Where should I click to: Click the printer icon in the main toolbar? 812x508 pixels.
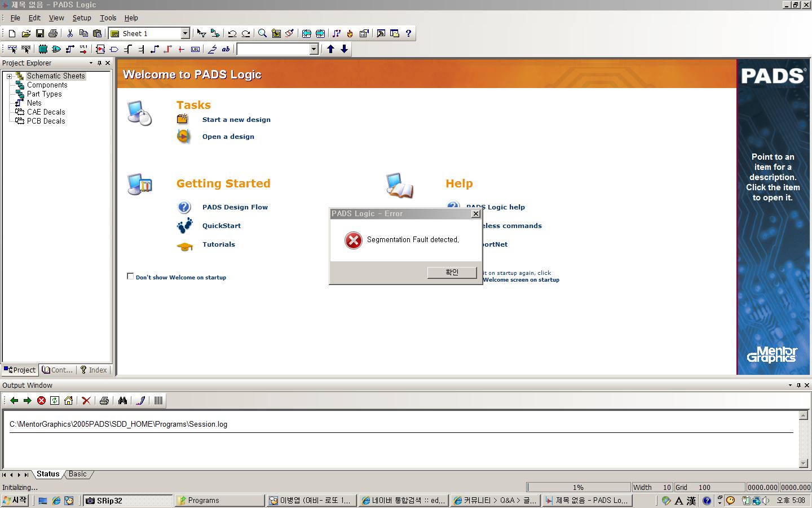tap(53, 34)
